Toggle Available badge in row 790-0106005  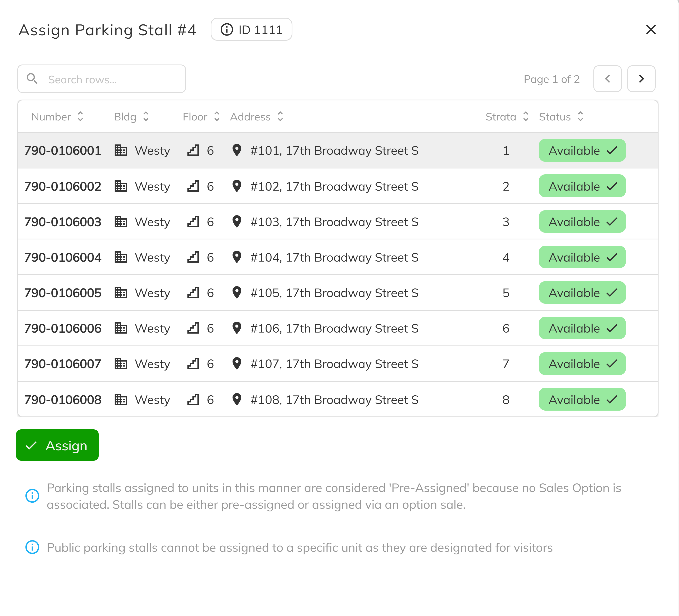582,293
